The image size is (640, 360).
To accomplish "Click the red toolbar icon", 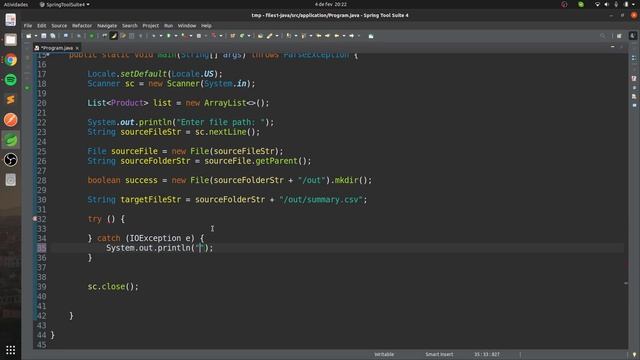I will [x=213, y=36].
